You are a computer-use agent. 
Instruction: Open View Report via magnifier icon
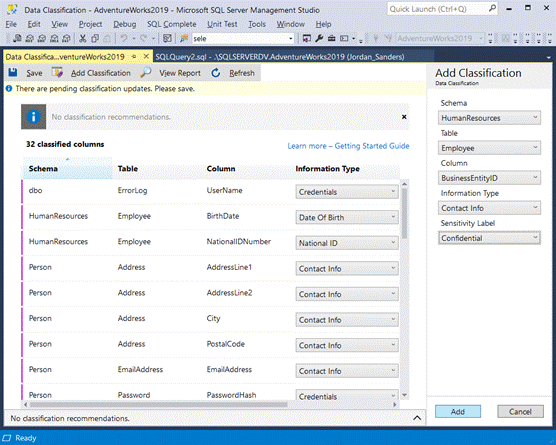(146, 73)
